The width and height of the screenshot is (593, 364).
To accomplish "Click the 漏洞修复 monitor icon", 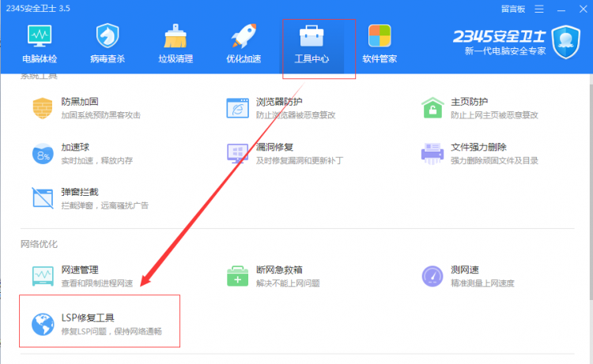I will coord(237,153).
